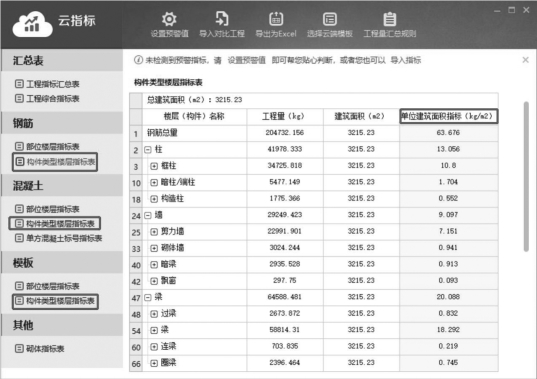
Task: Click the 单位建筑面积指标 column header
Action: 449,116
